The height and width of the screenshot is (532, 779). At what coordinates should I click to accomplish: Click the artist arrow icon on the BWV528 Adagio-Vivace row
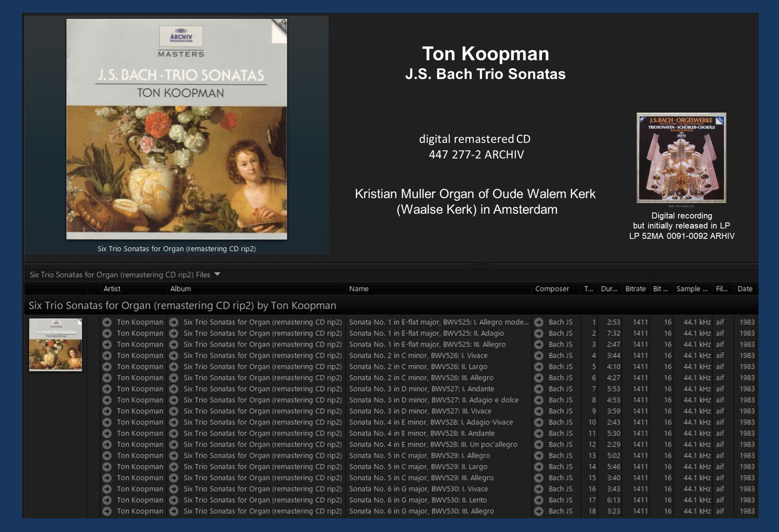tap(107, 422)
